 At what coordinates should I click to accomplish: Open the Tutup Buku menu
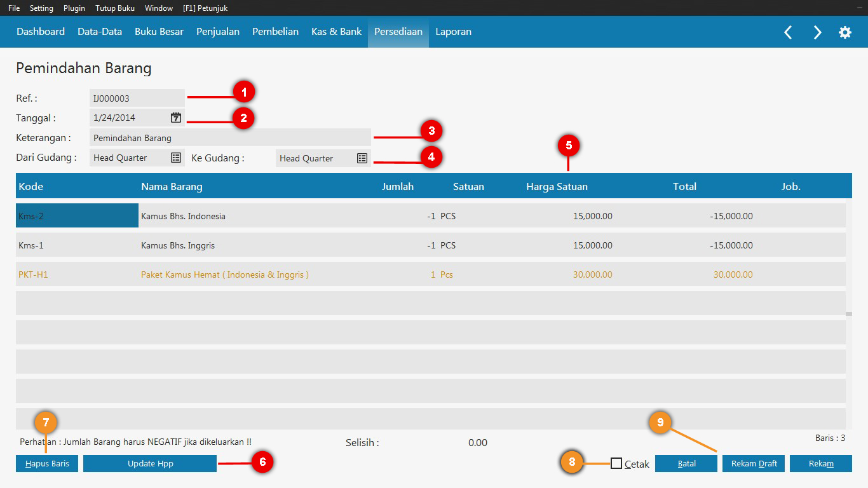(115, 8)
